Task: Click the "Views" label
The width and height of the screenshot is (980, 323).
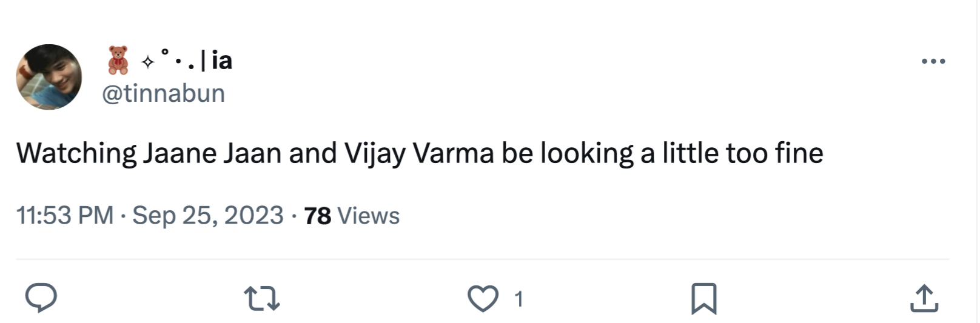Action: pyautogui.click(x=368, y=216)
